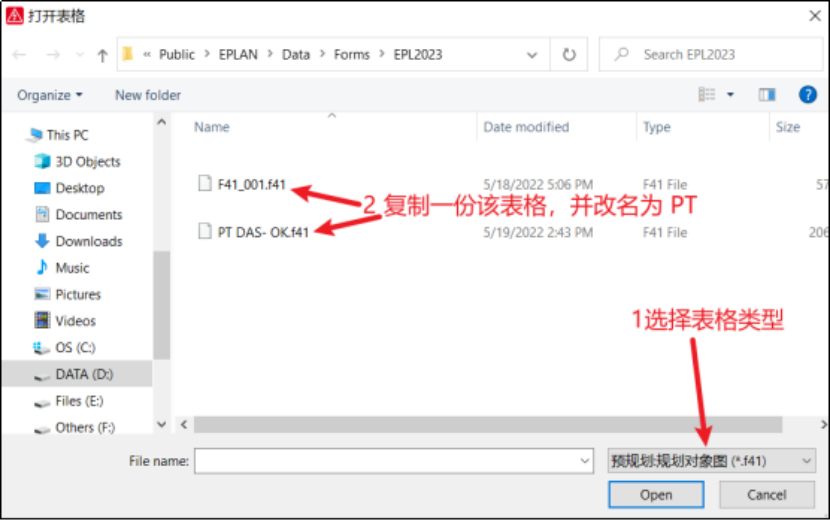830x521 pixels.
Task: Open the file type filter (*.f41) dropdown
Action: tap(711, 461)
